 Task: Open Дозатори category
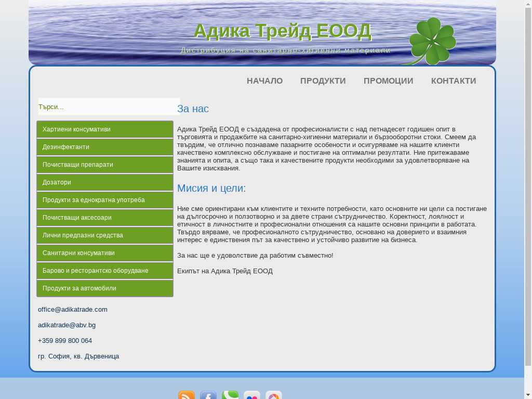pyautogui.click(x=105, y=182)
